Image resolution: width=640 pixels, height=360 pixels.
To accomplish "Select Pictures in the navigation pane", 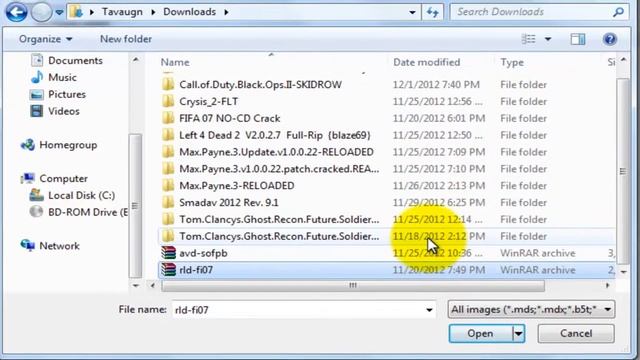I will [67, 94].
